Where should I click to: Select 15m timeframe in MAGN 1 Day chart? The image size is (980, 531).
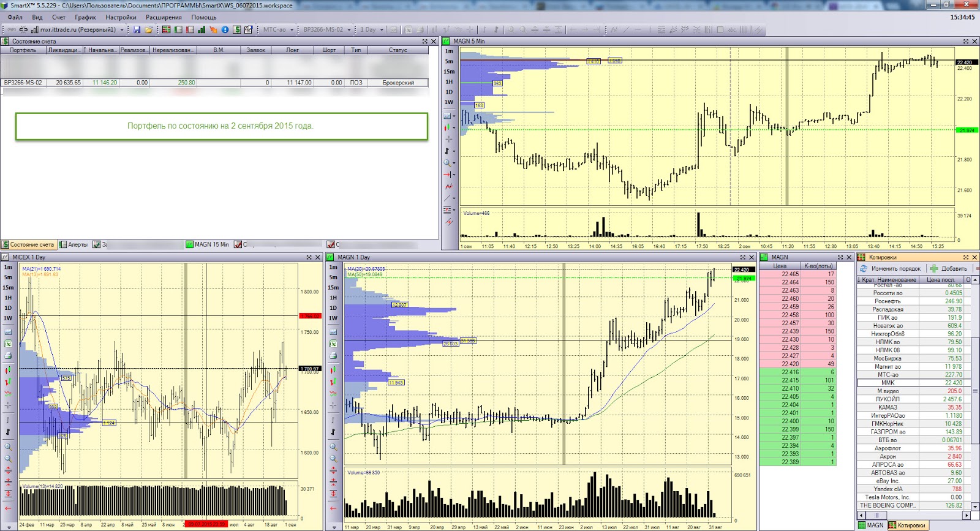point(333,287)
